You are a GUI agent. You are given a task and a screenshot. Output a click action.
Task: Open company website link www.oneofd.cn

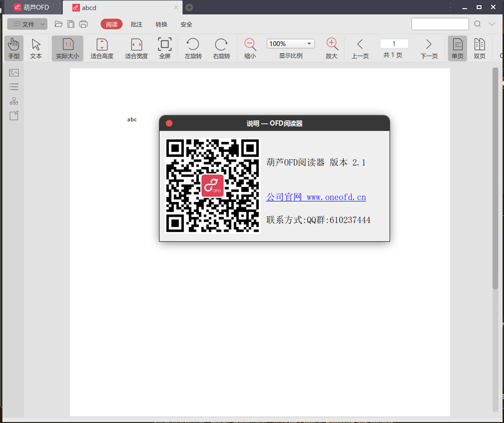316,197
